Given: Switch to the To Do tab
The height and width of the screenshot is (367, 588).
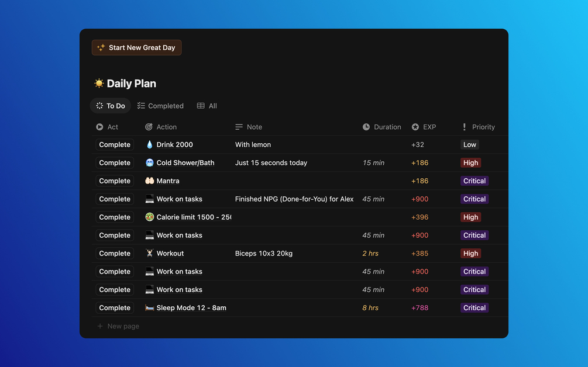Looking at the screenshot, I should point(110,106).
